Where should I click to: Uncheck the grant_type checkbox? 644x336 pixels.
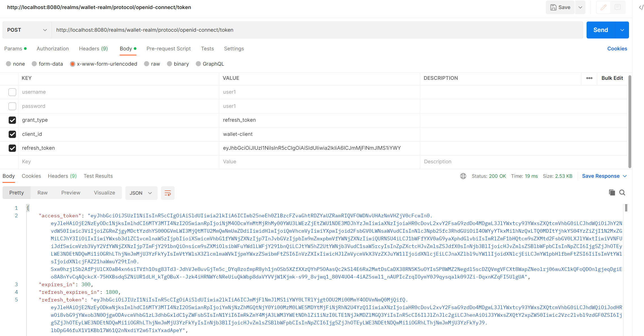pyautogui.click(x=12, y=120)
